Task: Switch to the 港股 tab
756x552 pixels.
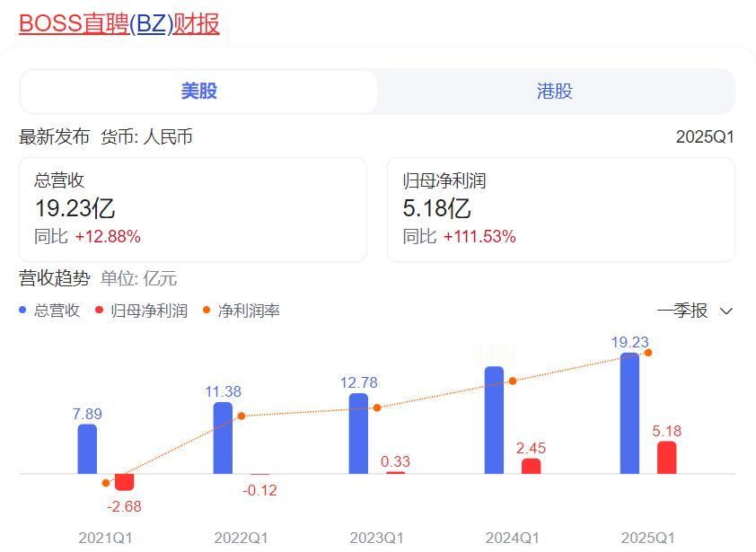Action: click(x=555, y=92)
